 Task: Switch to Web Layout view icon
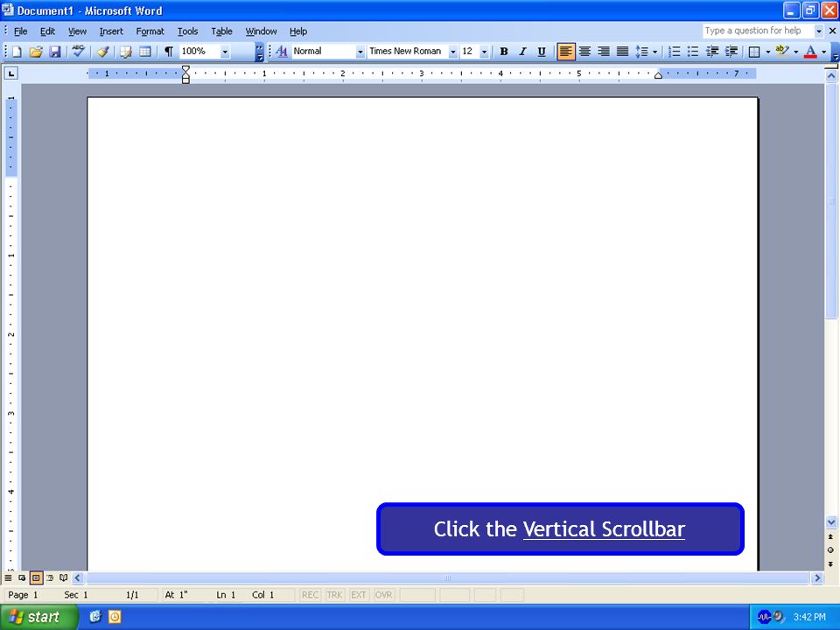click(22, 577)
